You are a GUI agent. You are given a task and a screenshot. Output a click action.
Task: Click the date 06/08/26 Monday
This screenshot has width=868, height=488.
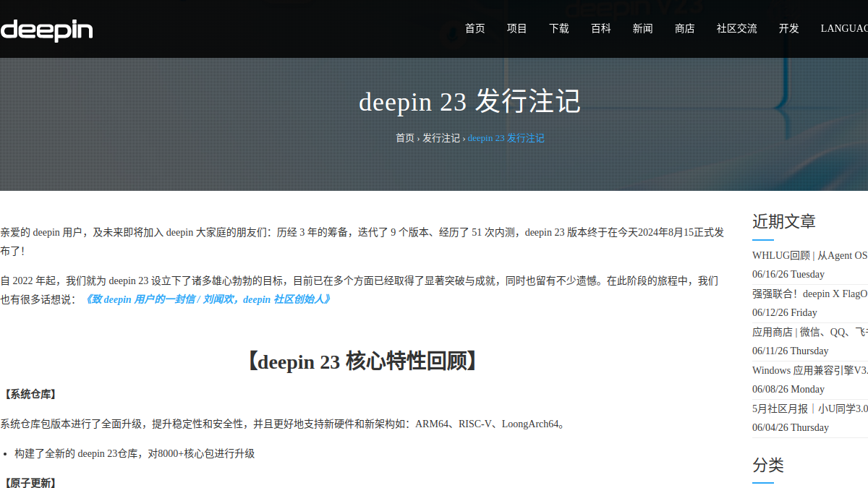point(788,389)
